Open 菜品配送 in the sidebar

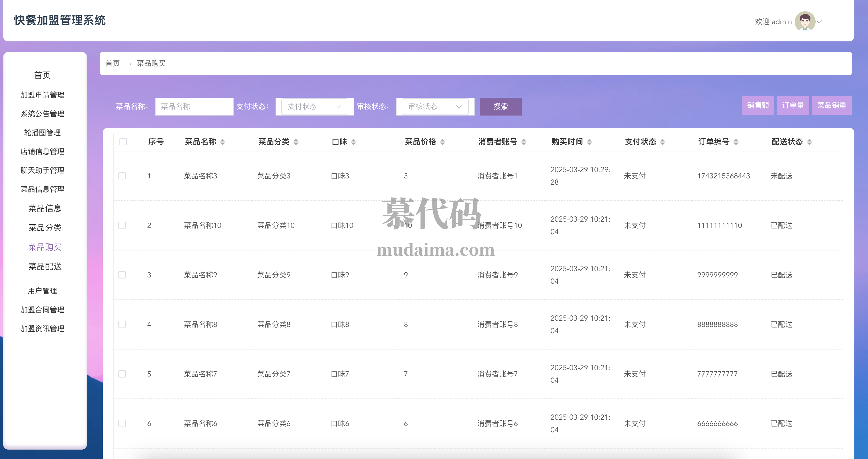[x=45, y=266]
